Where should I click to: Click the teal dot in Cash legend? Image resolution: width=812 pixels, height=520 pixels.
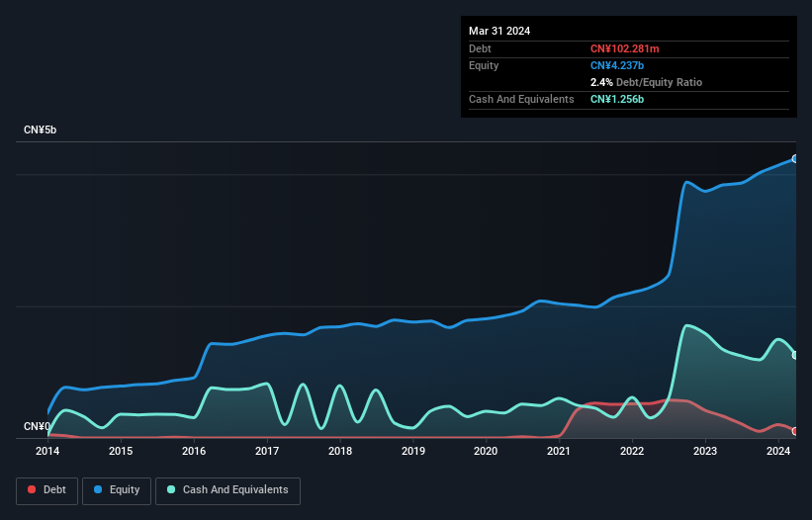[x=171, y=489]
